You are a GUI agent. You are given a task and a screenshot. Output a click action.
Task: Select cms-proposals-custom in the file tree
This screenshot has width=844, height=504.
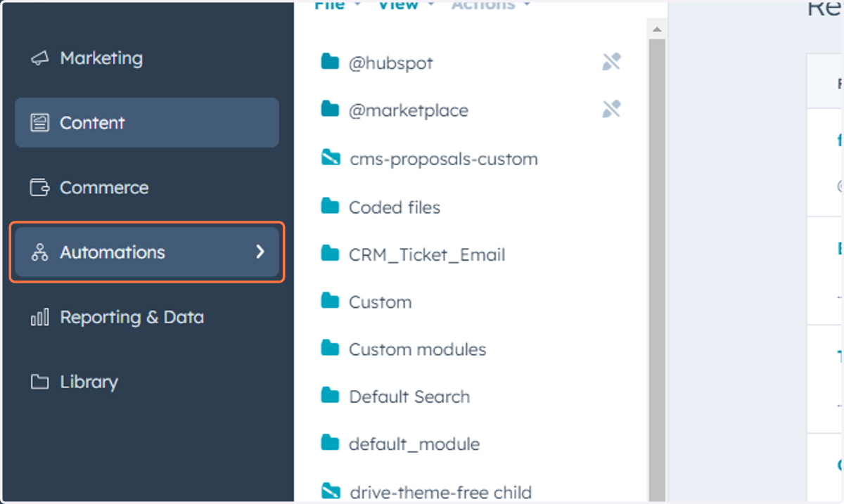[444, 159]
